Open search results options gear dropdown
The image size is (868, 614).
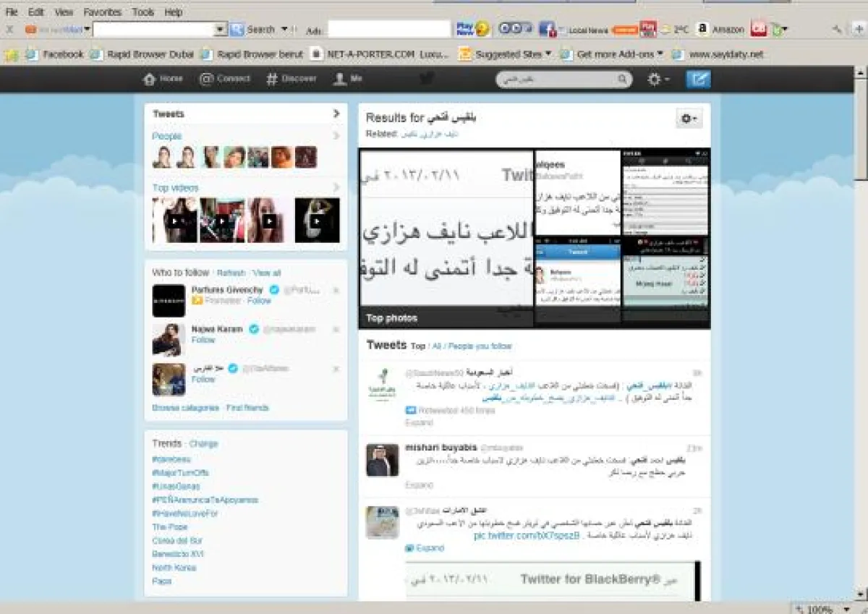688,119
